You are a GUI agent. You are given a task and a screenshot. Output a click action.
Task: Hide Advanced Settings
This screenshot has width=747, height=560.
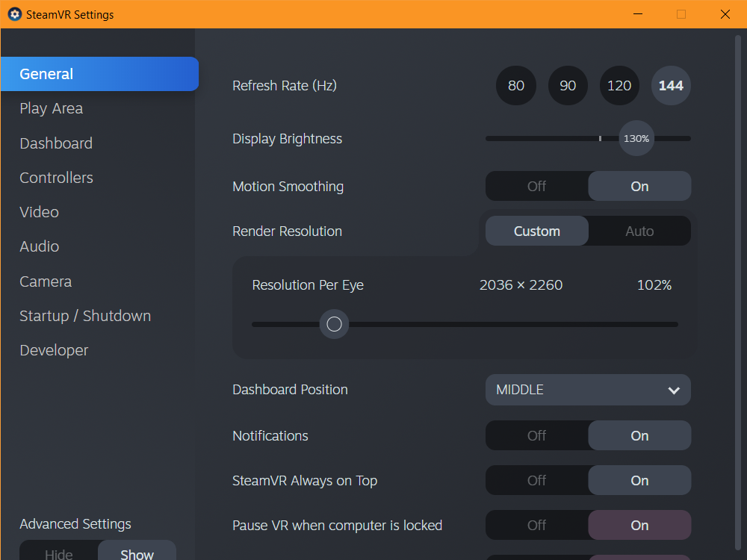[x=59, y=553]
